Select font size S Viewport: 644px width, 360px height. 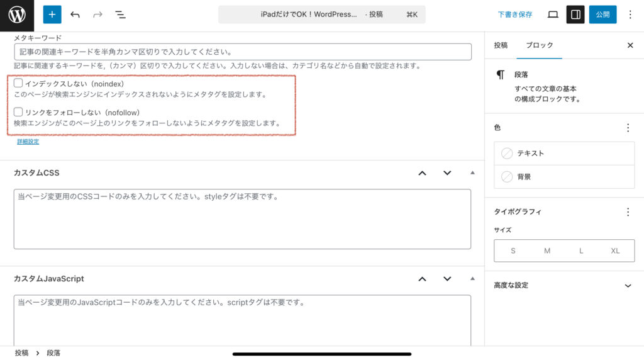pyautogui.click(x=513, y=250)
